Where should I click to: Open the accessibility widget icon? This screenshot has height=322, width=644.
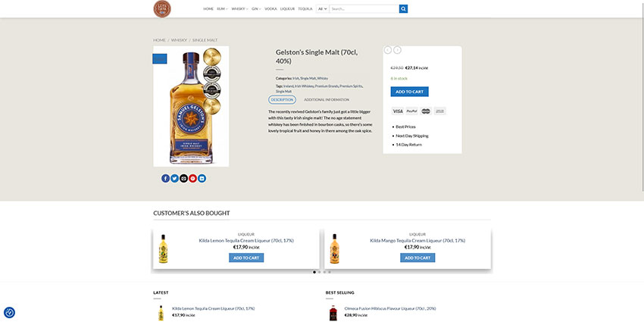(9, 312)
